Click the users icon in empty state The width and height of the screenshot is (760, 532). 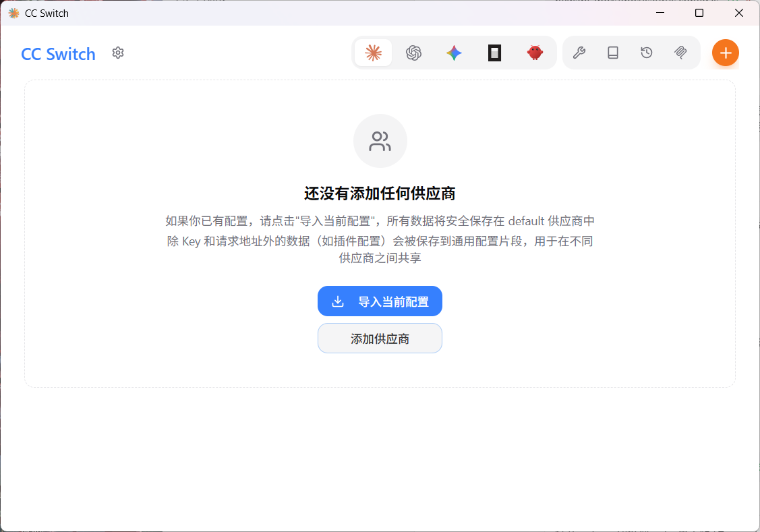pyautogui.click(x=380, y=141)
